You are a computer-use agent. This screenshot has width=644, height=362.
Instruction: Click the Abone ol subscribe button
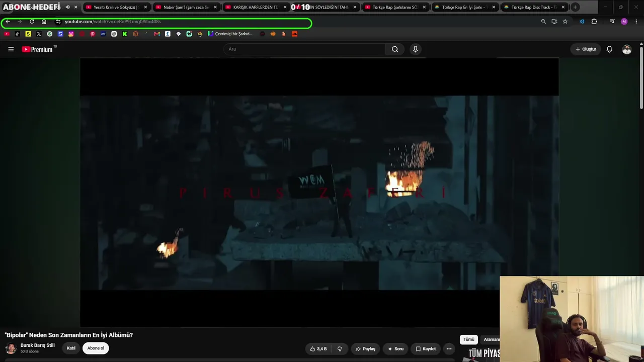[x=96, y=348]
